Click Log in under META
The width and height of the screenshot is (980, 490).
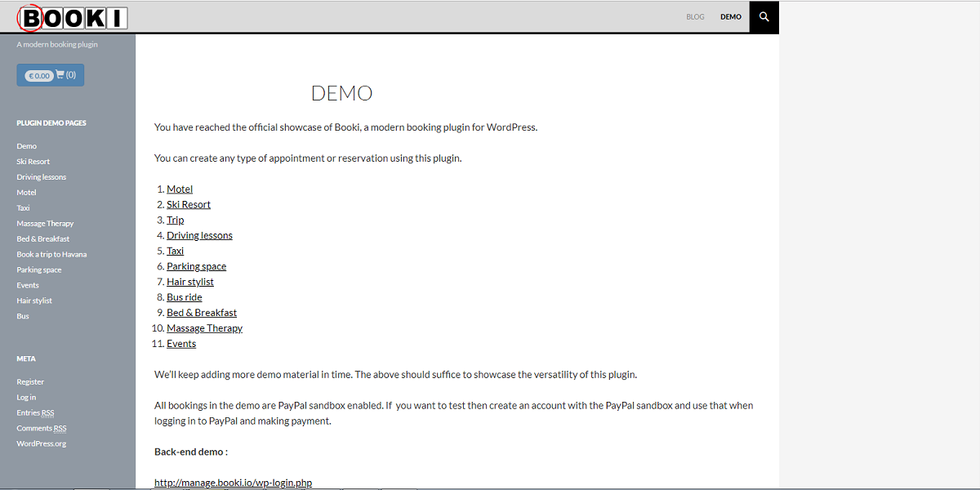point(26,398)
